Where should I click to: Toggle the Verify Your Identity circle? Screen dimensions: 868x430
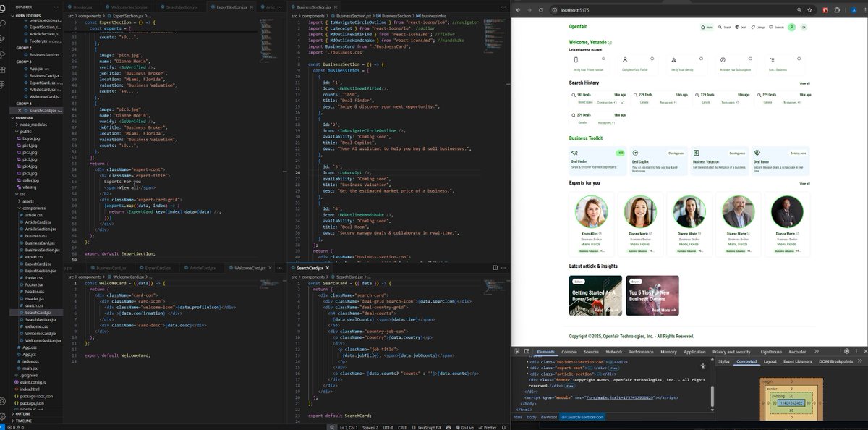[x=701, y=59]
